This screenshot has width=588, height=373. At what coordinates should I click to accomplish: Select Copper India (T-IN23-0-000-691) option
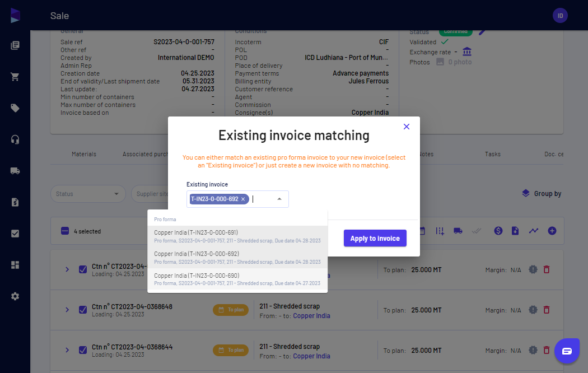pyautogui.click(x=237, y=236)
